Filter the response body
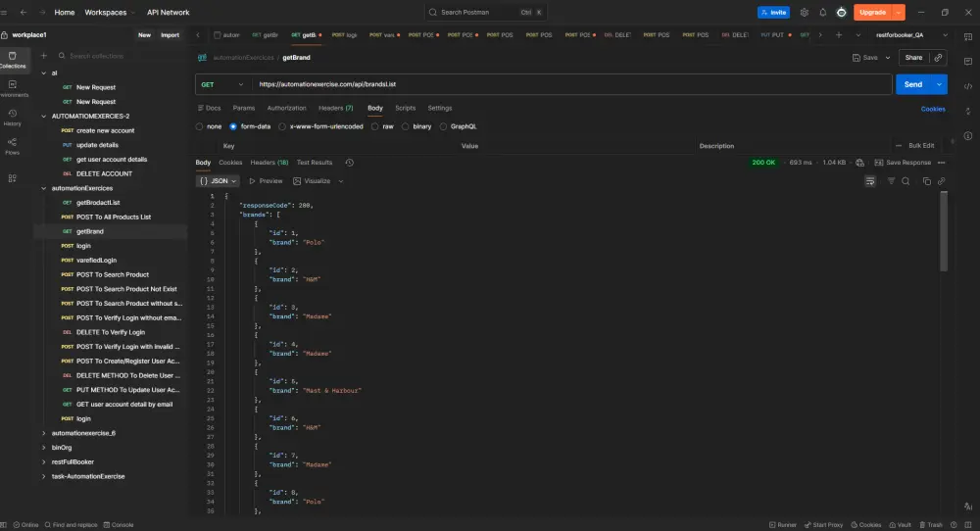Screen dimensions: 980x531 891,181
